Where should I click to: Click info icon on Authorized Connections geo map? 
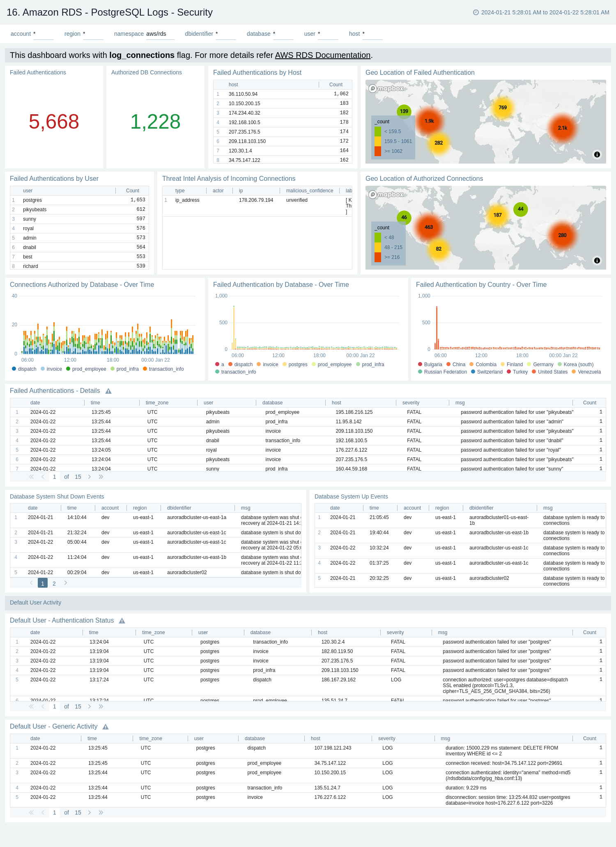[597, 261]
